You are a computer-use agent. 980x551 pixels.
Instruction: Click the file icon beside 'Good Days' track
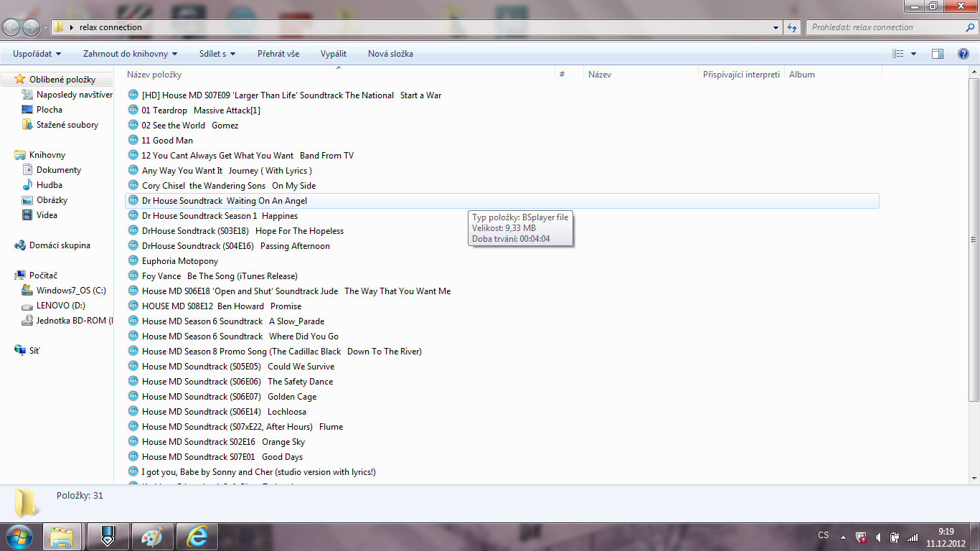(x=133, y=456)
